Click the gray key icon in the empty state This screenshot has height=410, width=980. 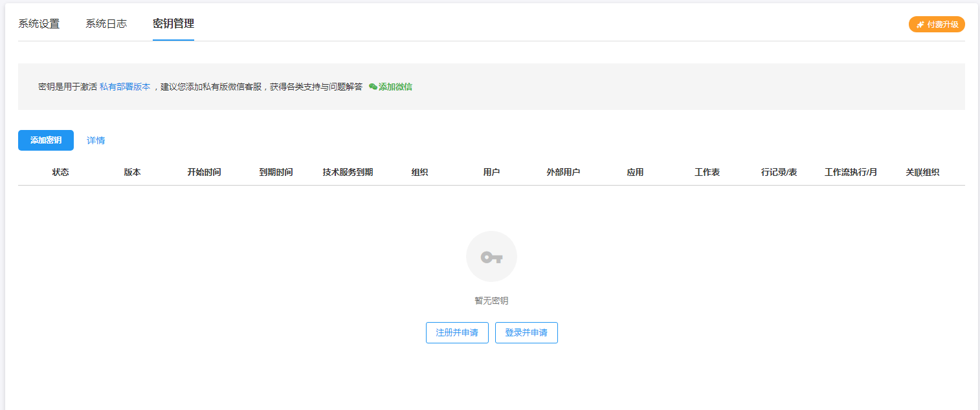(x=491, y=257)
